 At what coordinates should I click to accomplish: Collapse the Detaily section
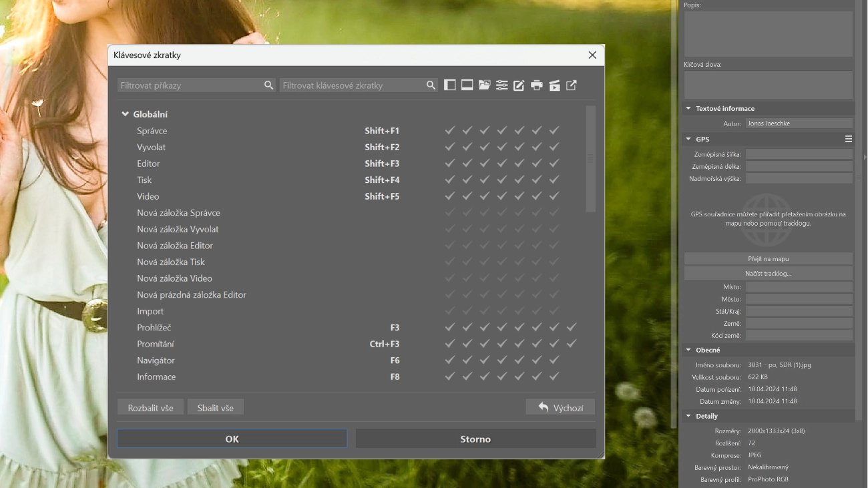click(x=688, y=416)
